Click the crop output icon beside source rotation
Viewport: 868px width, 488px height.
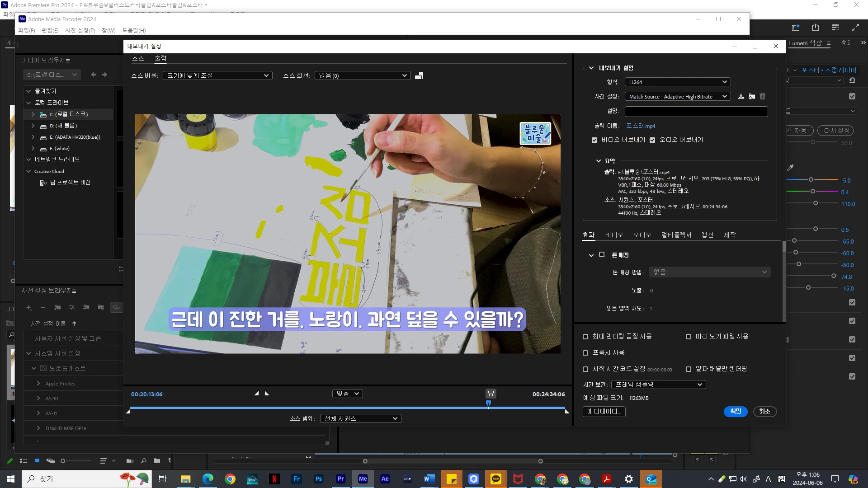coord(419,75)
